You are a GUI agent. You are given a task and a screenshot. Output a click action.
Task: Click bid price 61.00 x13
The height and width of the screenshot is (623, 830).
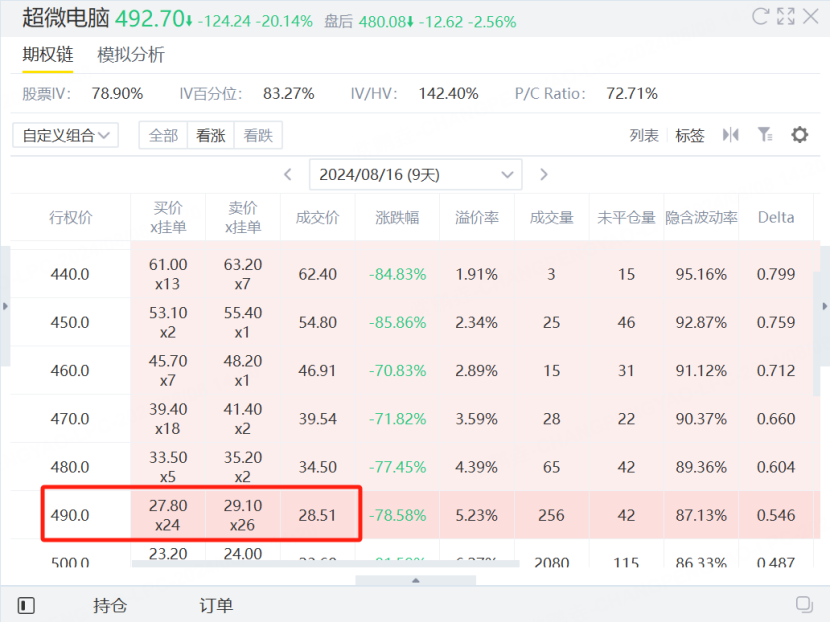pos(168,274)
